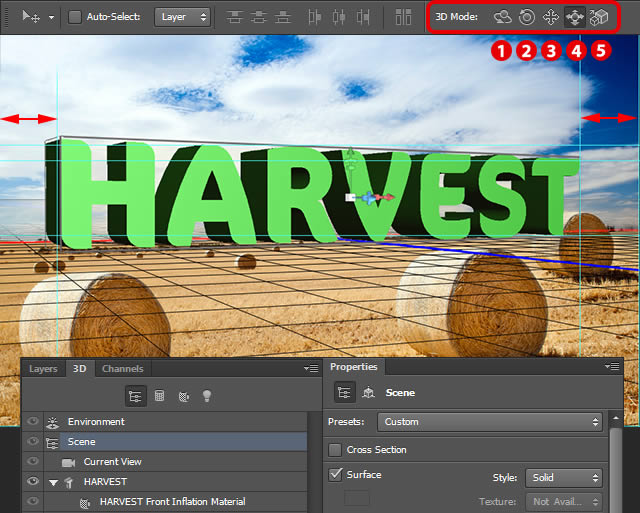Screen dimensions: 640x513
Task: Select Scale 3D Object mode
Action: click(x=599, y=17)
